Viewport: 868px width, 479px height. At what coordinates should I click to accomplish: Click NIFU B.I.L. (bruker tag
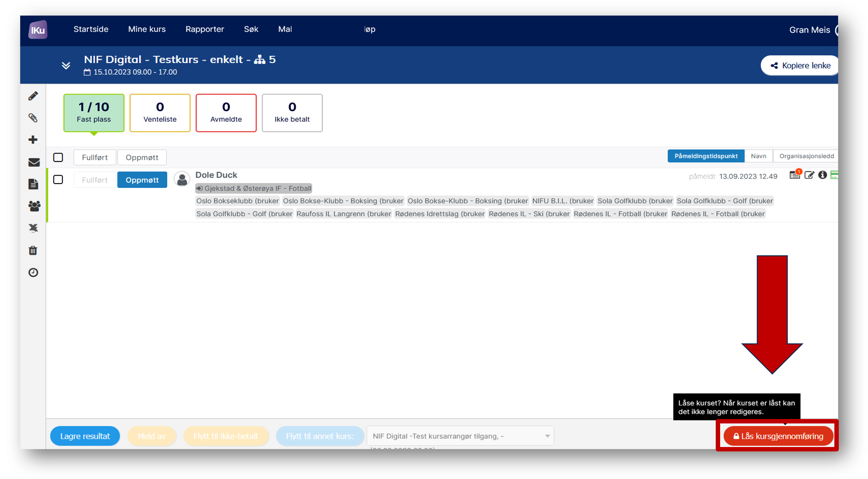pyautogui.click(x=563, y=201)
